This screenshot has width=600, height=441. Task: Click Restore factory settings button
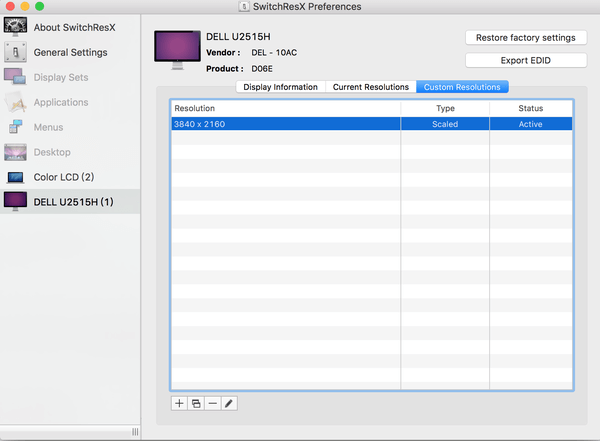click(526, 38)
